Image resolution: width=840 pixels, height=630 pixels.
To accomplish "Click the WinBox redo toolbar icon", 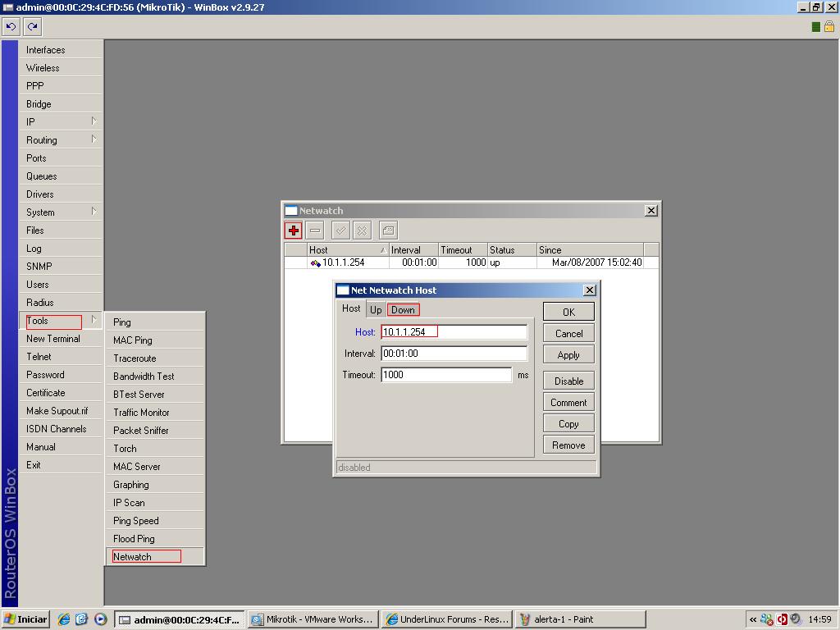I will pos(33,26).
